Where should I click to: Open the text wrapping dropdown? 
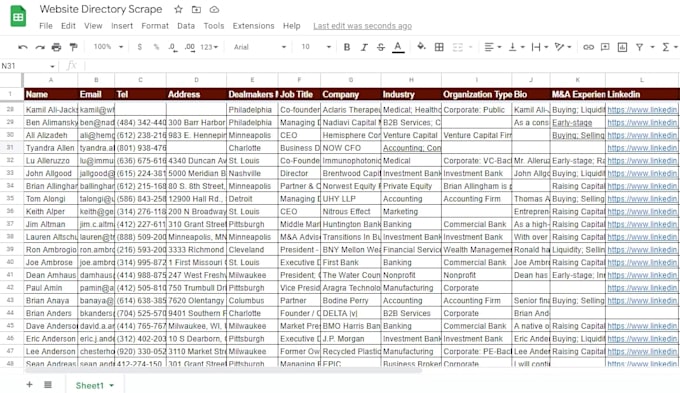(x=539, y=47)
